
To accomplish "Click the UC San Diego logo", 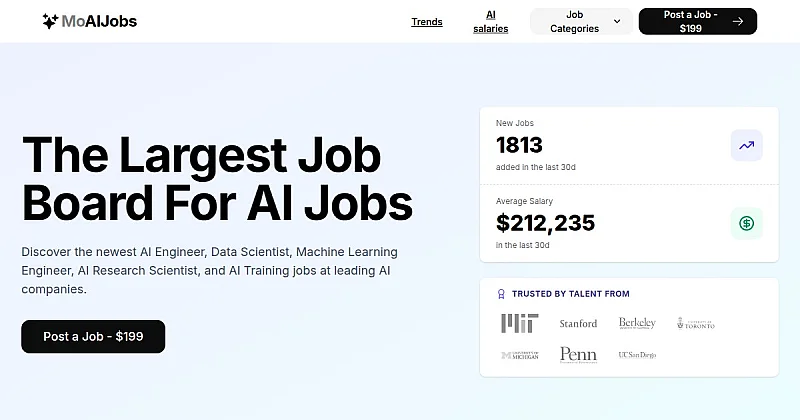I will pos(637,355).
